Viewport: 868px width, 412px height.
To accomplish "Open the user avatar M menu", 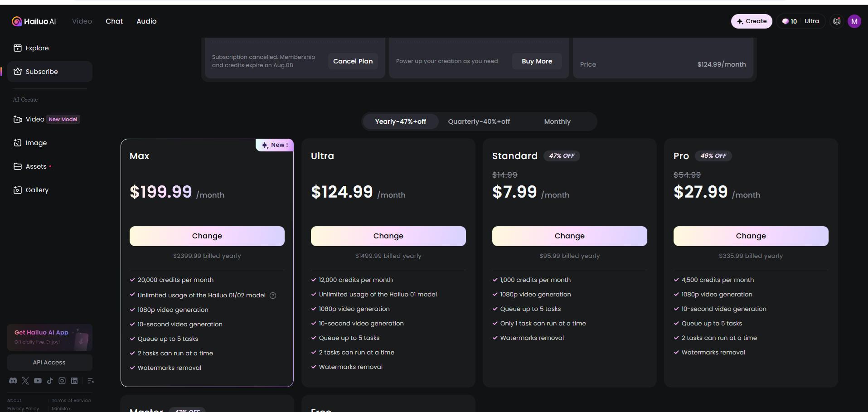I will coord(854,21).
